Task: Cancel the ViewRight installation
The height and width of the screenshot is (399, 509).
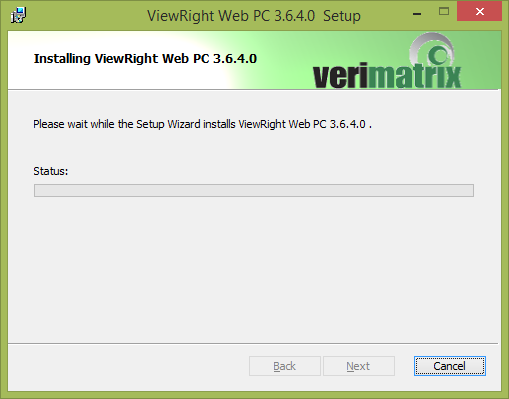Action: pyautogui.click(x=450, y=366)
